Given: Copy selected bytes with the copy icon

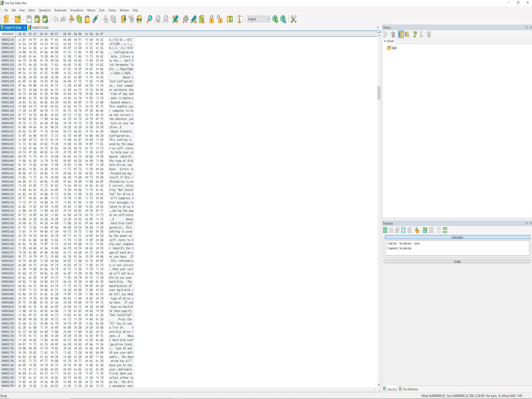Looking at the screenshot, I should point(79,19).
